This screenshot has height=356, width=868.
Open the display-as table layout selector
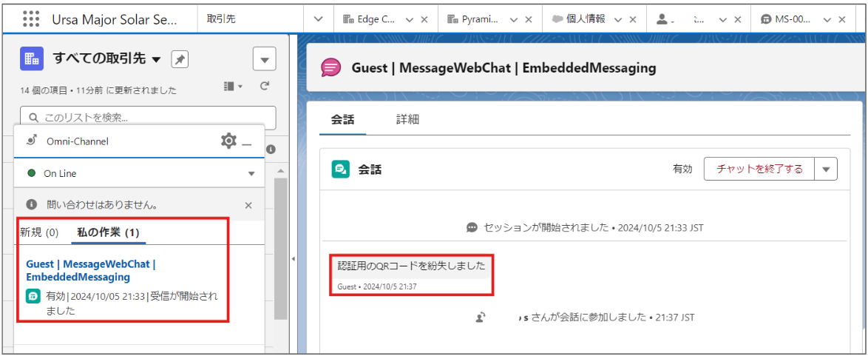[233, 87]
